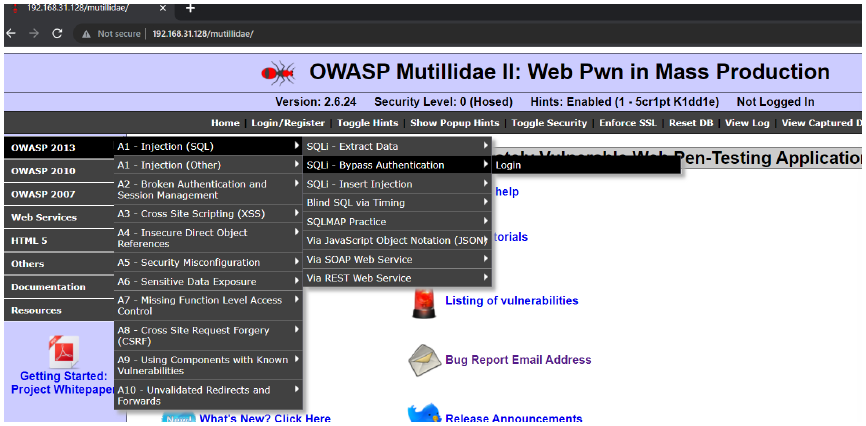Click Toggle Security
Viewport: 866px width, 426px height.
549,123
